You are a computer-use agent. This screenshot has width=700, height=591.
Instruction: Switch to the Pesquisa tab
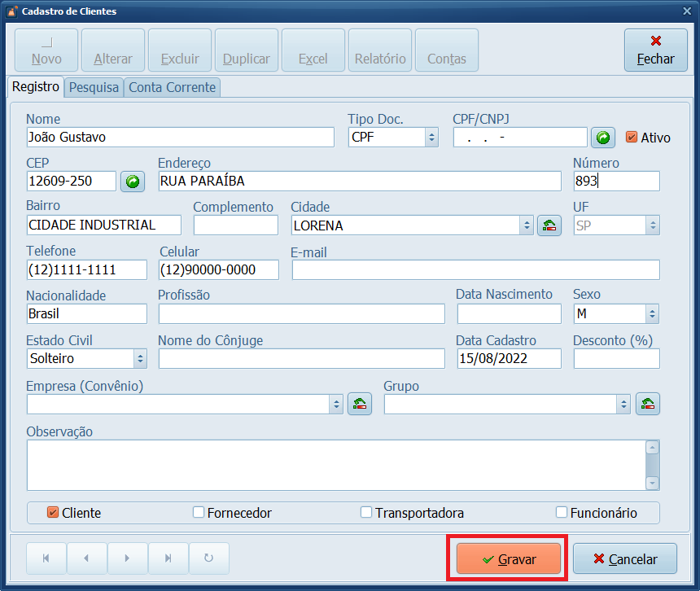click(x=93, y=87)
